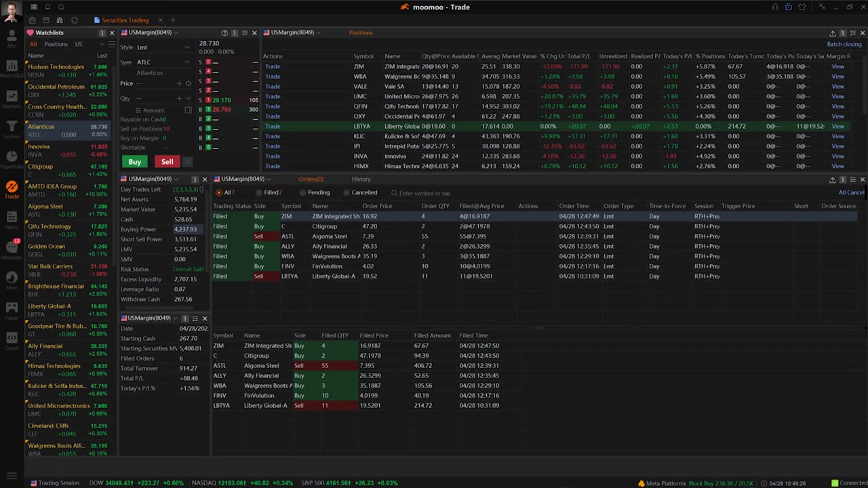The height and width of the screenshot is (488, 868).
Task: Click the ask level 1 price 29.170
Action: click(x=222, y=100)
